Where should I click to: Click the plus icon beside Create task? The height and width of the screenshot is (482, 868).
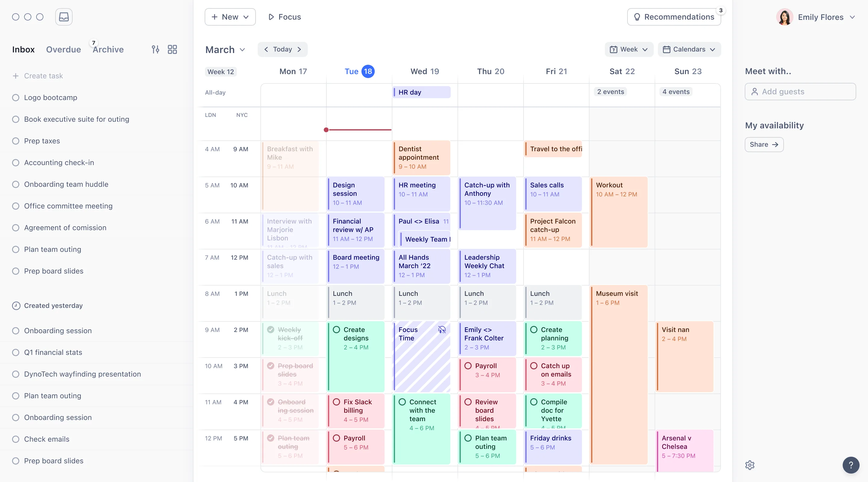coord(15,76)
